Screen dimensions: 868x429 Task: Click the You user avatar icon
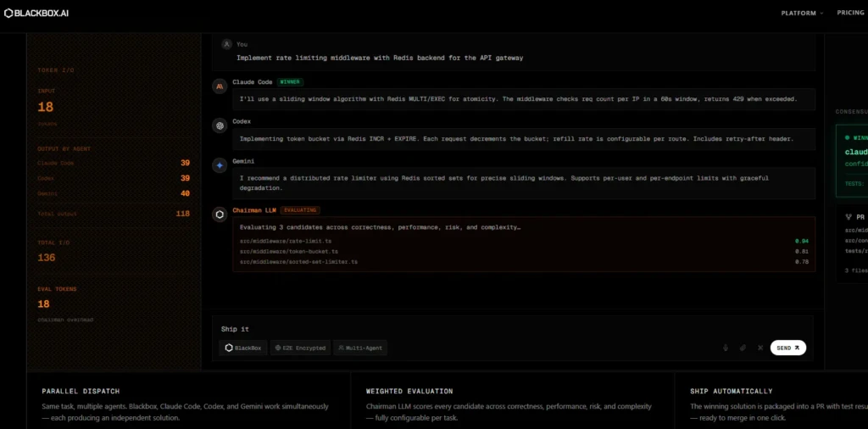point(226,44)
